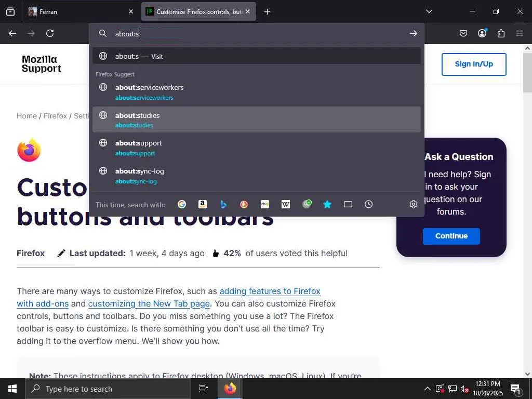Click the Windows taskbar search box

(108, 389)
